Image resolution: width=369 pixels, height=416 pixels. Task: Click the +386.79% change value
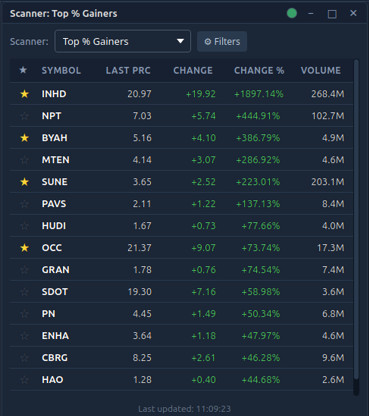coord(258,138)
